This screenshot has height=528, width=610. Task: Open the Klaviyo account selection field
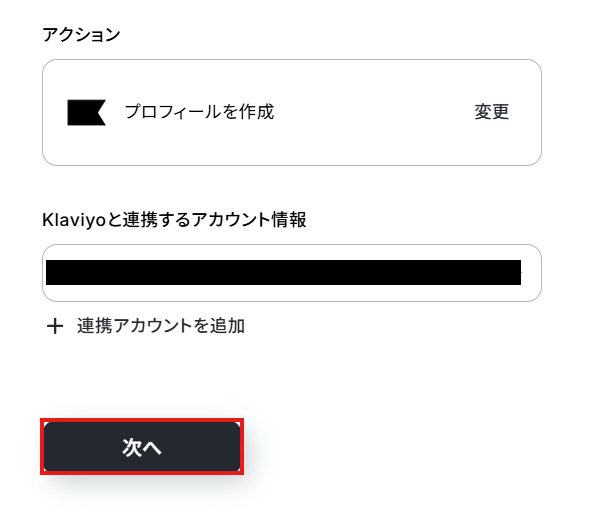pos(291,273)
